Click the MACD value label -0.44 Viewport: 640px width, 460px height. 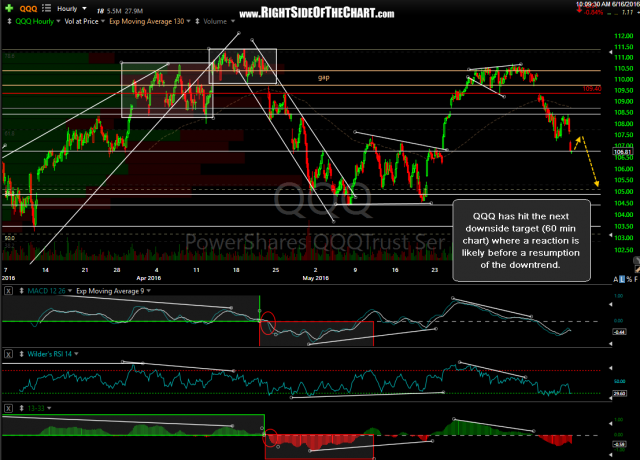click(x=620, y=332)
